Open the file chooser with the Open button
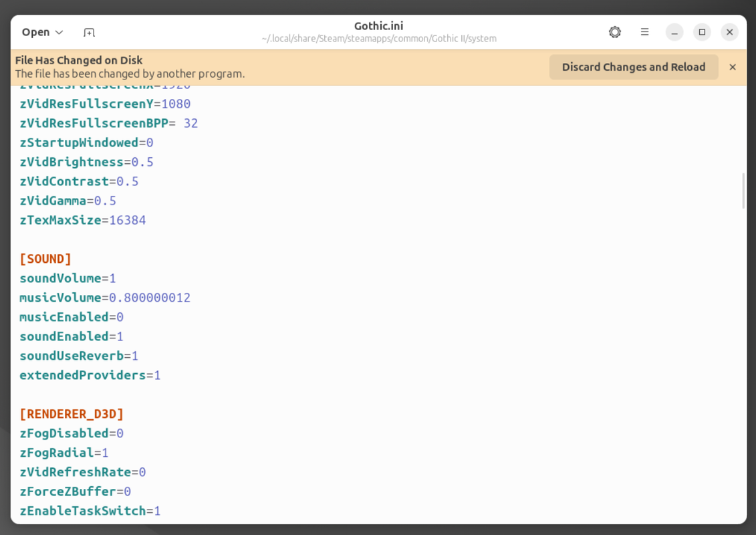The width and height of the screenshot is (756, 535). tap(35, 32)
